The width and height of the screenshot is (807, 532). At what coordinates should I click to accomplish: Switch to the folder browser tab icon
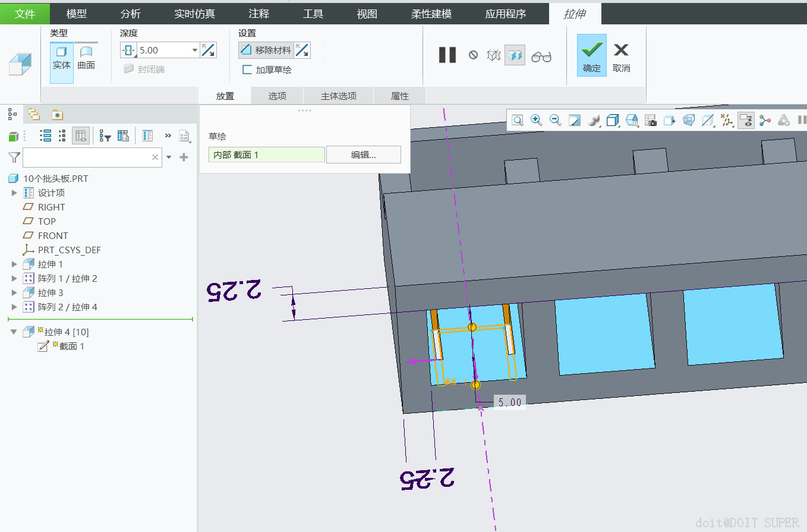coord(34,115)
